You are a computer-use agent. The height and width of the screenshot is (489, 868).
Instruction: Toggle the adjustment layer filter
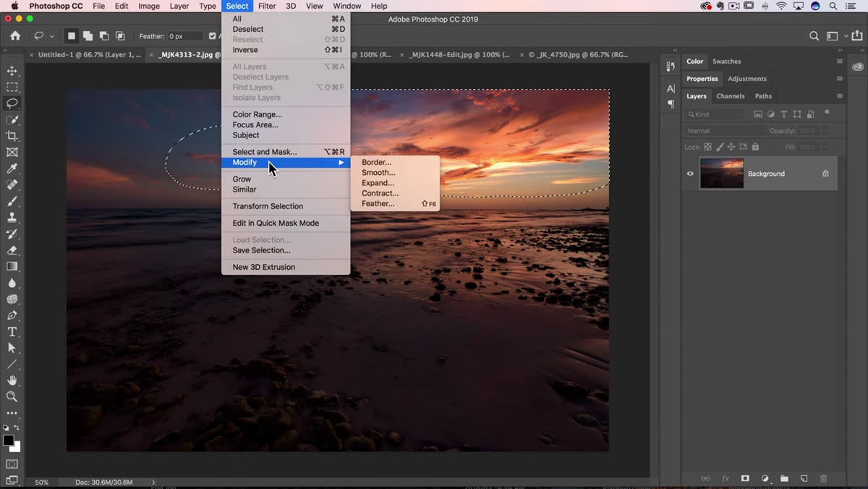pyautogui.click(x=771, y=114)
